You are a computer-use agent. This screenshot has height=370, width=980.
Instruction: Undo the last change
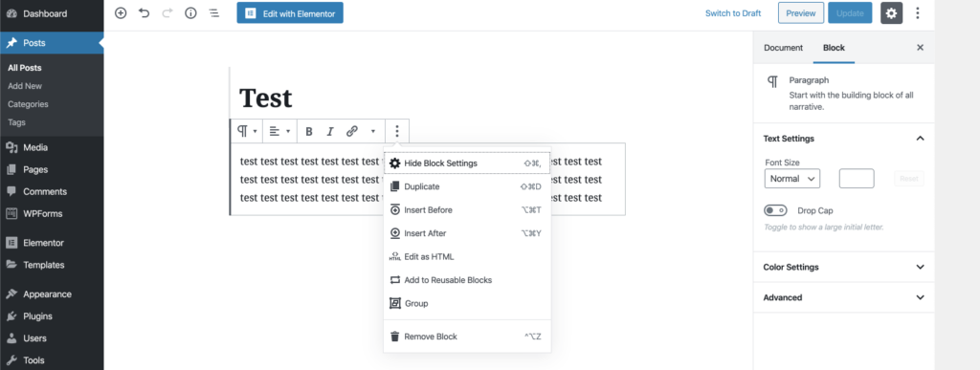pos(145,12)
